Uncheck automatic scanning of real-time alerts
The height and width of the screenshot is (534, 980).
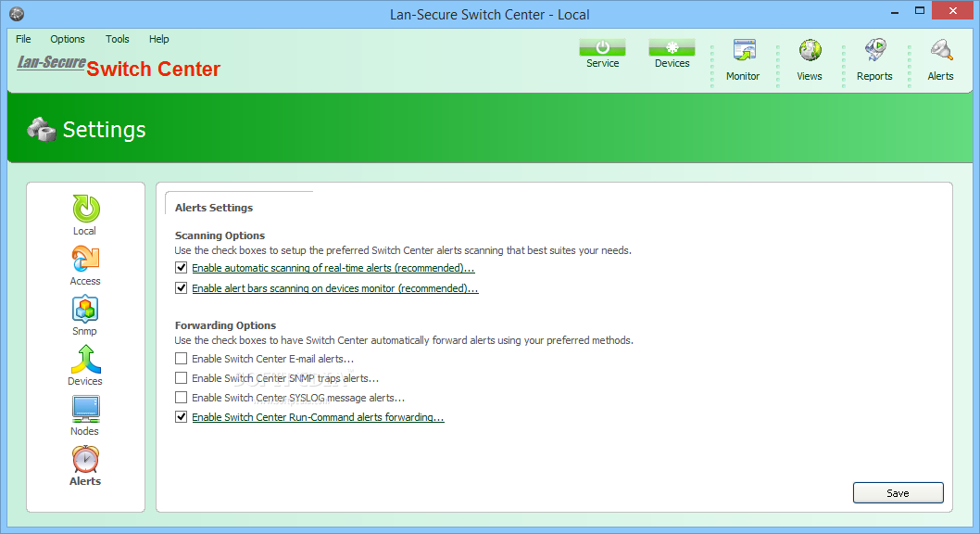[182, 268]
